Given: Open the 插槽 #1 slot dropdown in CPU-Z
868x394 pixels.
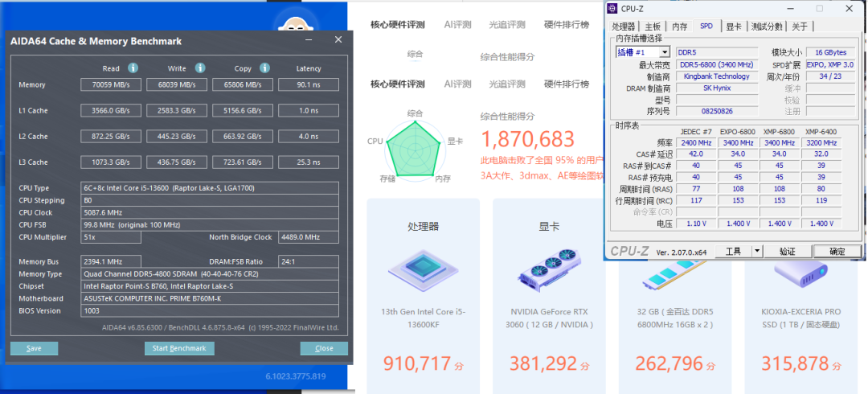Looking at the screenshot, I should pos(665,52).
